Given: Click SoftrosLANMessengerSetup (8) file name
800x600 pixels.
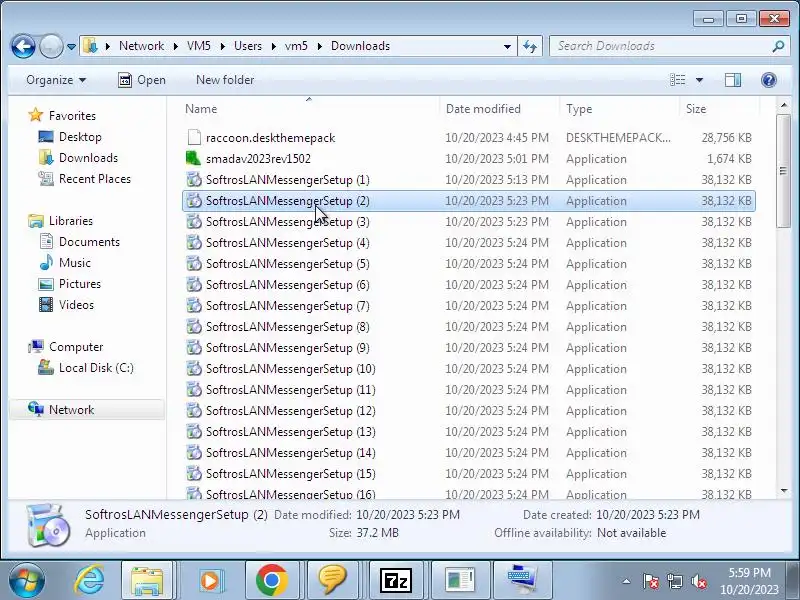Looking at the screenshot, I should [287, 327].
